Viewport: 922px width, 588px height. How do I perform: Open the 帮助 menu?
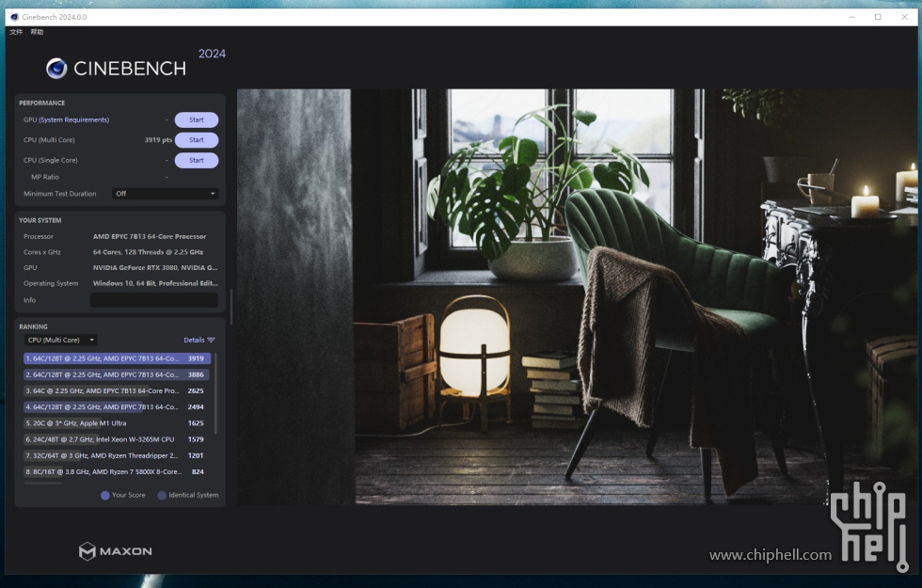point(37,31)
